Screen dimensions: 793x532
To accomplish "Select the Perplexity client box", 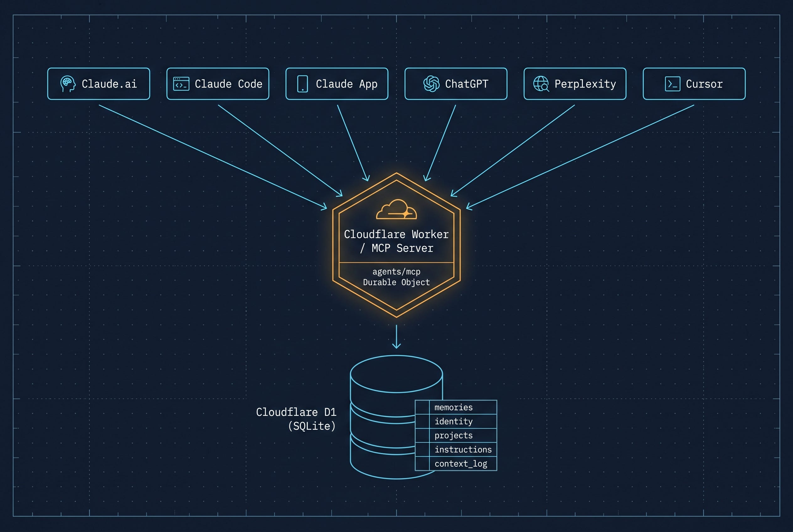I will pyautogui.click(x=575, y=84).
